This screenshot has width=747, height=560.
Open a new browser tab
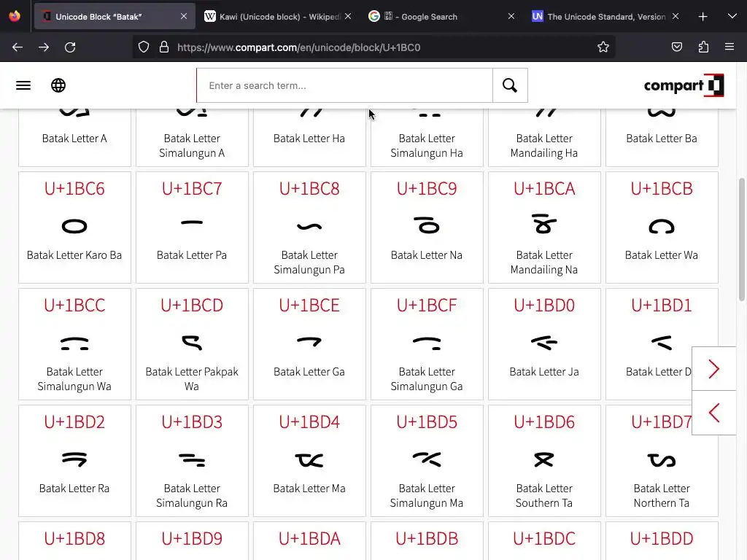pos(703,17)
